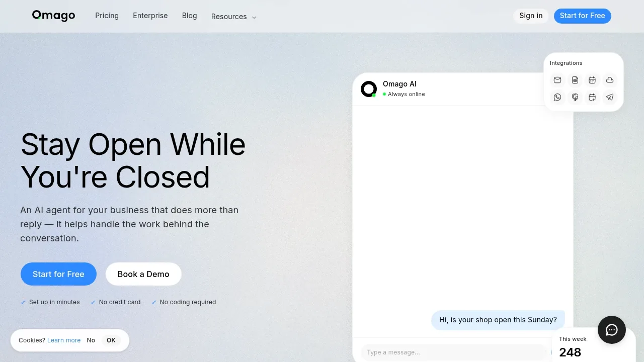This screenshot has height=362, width=644.
Task: Decline cookies with the No button
Action: (91, 340)
